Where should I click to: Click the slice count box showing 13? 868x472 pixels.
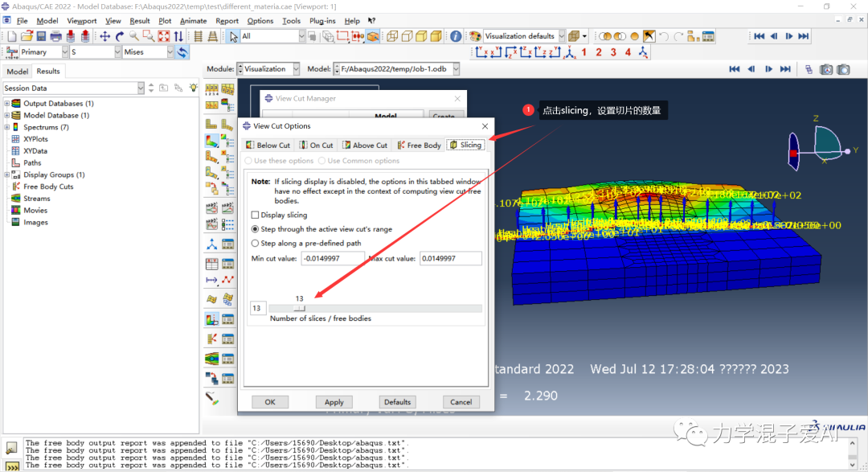click(258, 309)
